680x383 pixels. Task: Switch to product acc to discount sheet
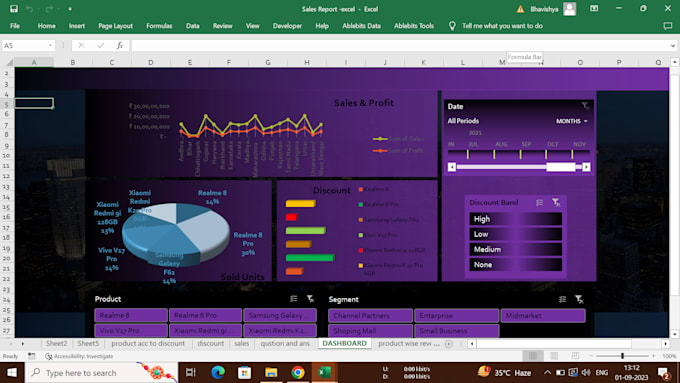(148, 344)
